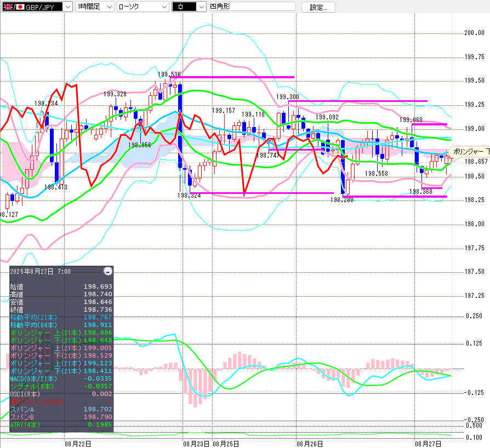490x448 pixels.
Task: Click the 199.118 price label
Action: click(253, 114)
